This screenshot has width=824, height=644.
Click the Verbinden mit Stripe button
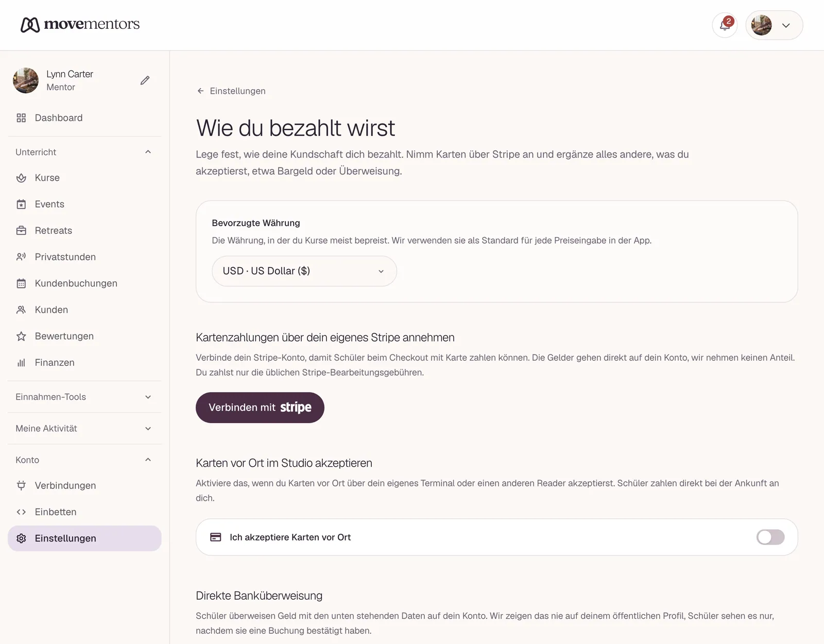(x=260, y=408)
